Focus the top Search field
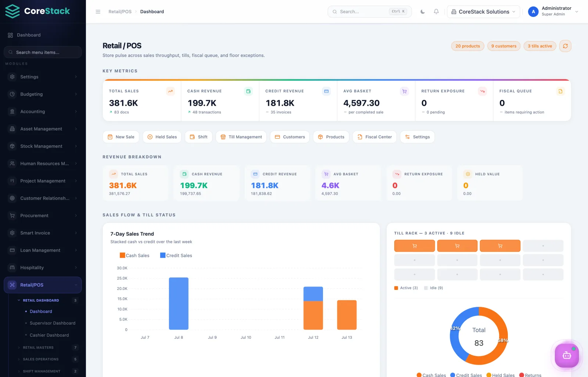The width and height of the screenshot is (588, 377). pos(370,12)
